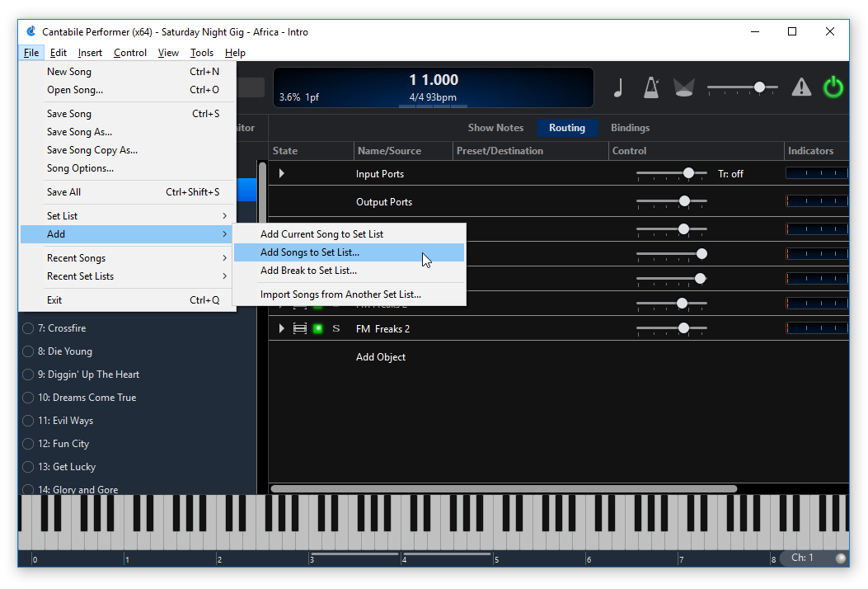Select radio button for 9: Diggin' Up The Heart
Viewport: 868px width, 589px height.
(28, 375)
